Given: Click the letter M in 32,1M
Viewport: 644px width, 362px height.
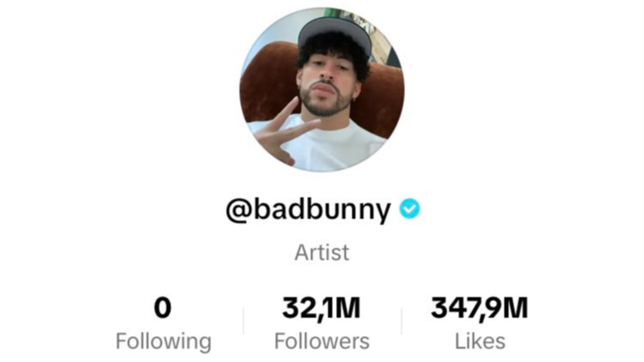Looking at the screenshot, I should 348,308.
